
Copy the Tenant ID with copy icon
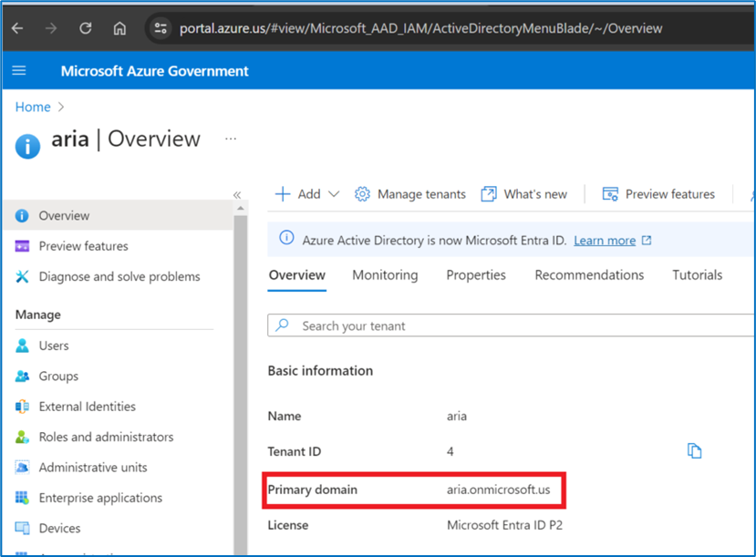click(x=694, y=451)
